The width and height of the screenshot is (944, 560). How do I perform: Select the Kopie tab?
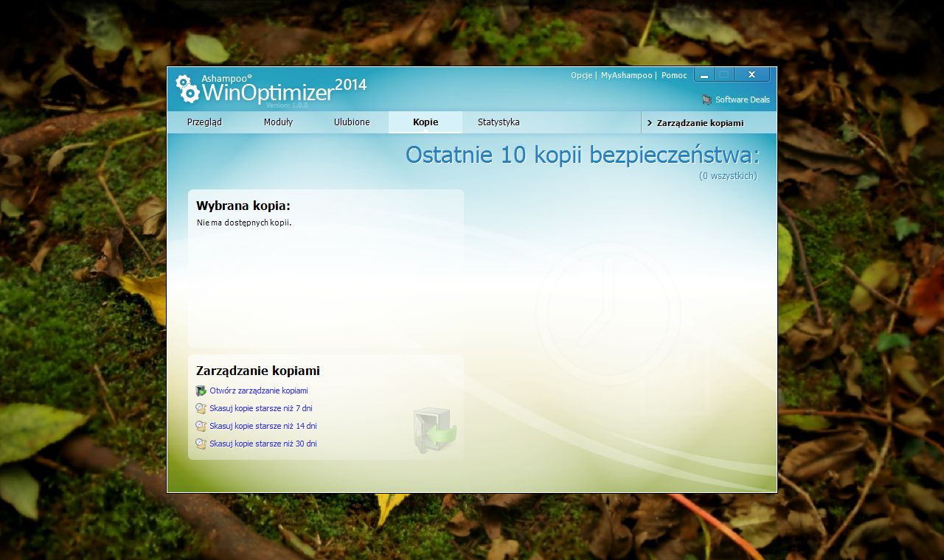(x=426, y=122)
